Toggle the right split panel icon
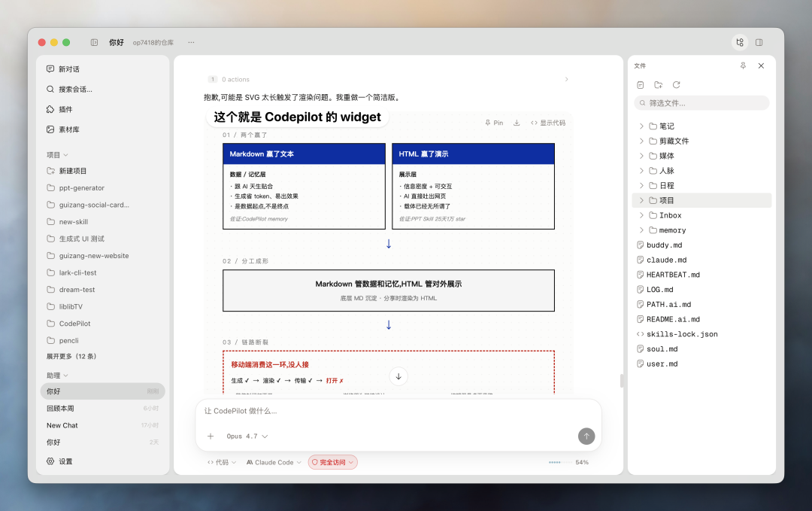 tap(759, 42)
